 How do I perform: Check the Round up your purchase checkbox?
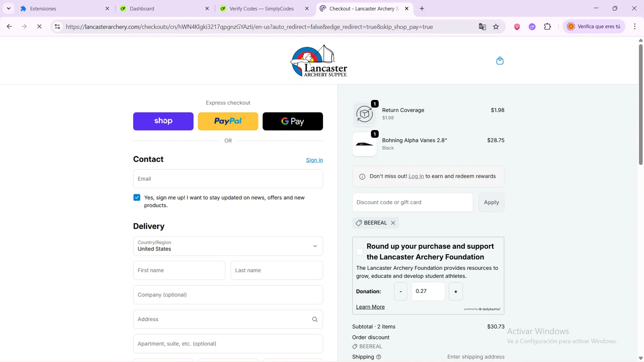(360, 252)
